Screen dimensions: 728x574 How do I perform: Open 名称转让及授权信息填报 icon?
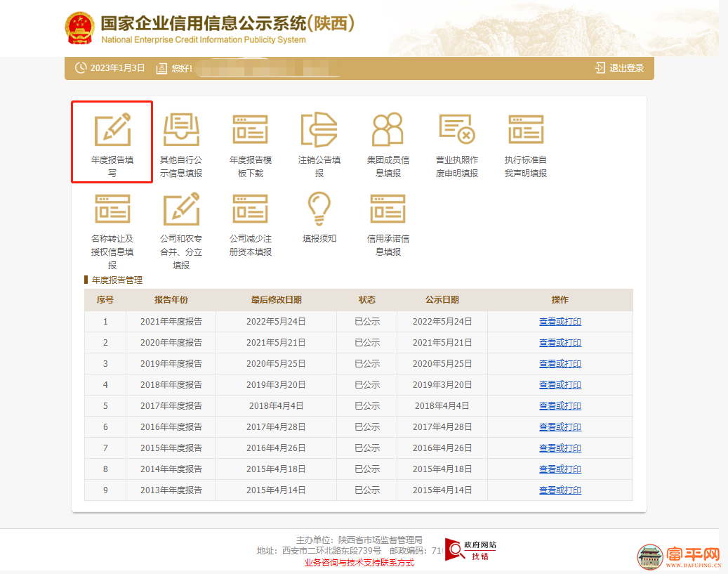tap(112, 209)
